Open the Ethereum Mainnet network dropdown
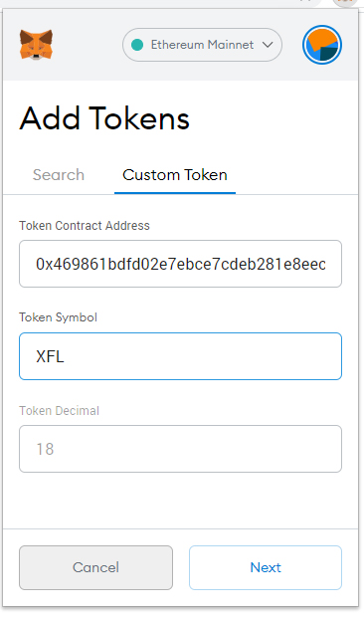This screenshot has width=364, height=620. click(x=202, y=45)
